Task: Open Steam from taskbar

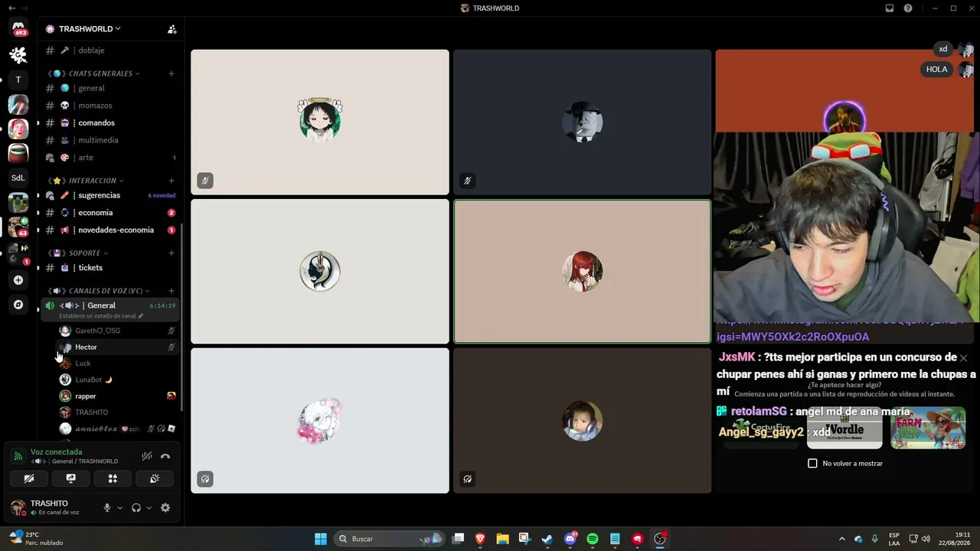Action: click(547, 539)
